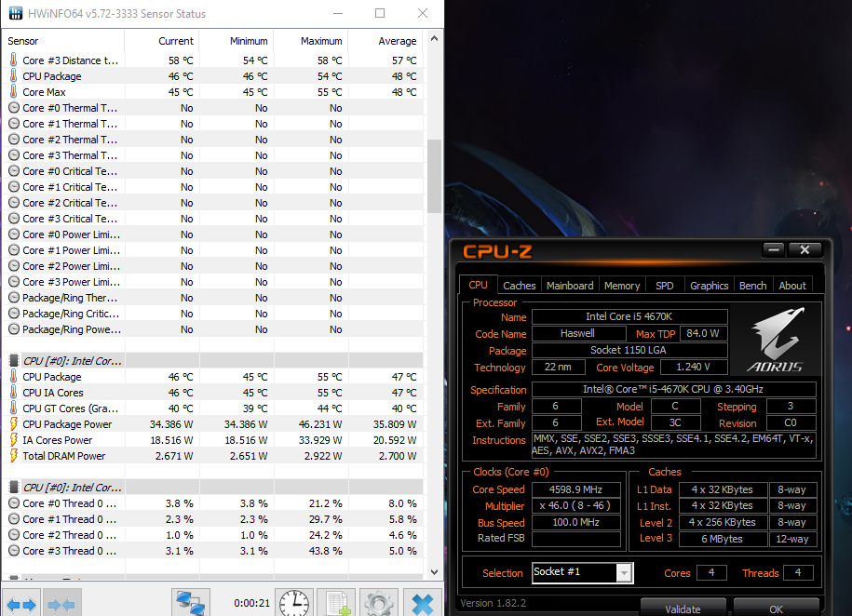Click the AORUS logo in CPU-Z
The image size is (852, 616).
pyautogui.click(x=776, y=340)
